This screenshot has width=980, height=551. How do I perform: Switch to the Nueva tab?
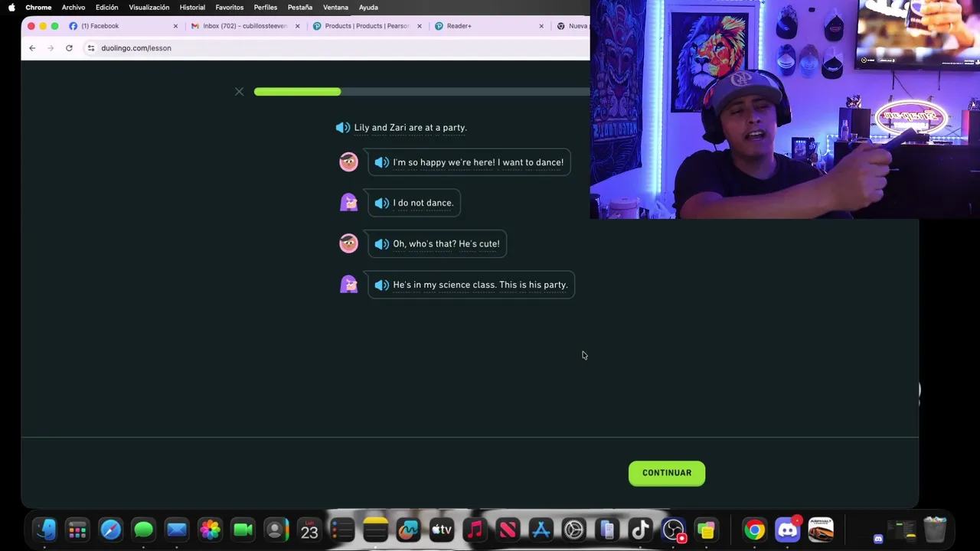click(573, 26)
